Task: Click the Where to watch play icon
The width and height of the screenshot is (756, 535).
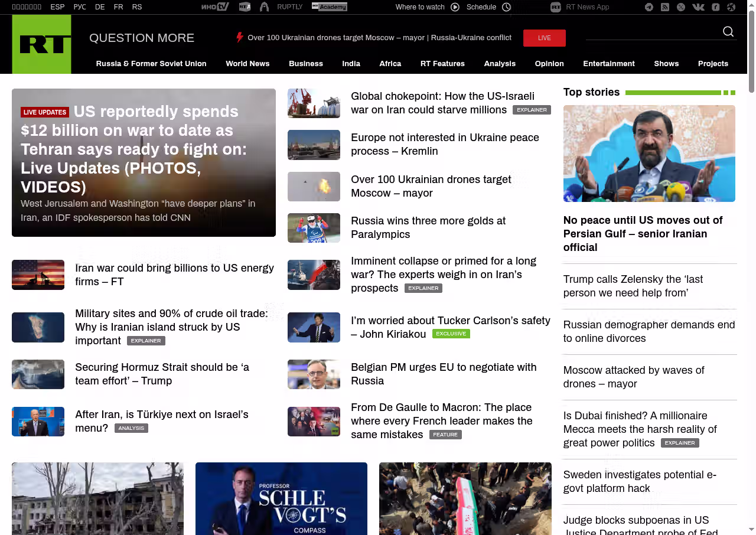Action: (x=455, y=7)
